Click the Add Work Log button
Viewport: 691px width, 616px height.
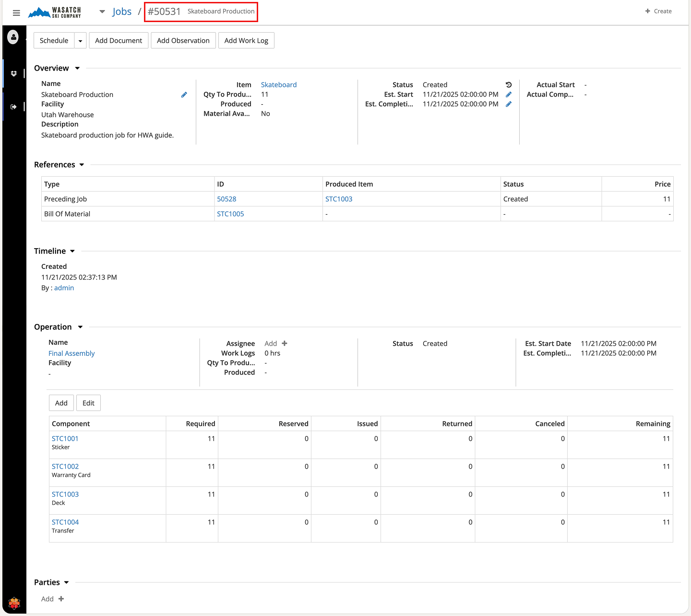tap(246, 41)
